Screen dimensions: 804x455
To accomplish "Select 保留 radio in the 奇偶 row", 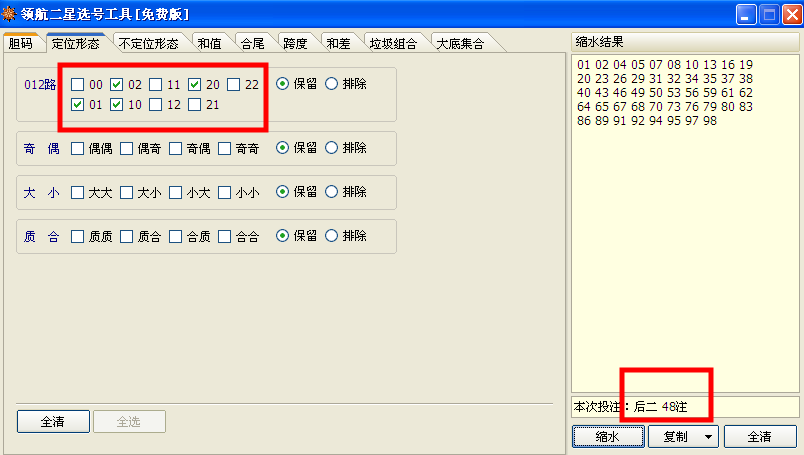I will [283, 148].
